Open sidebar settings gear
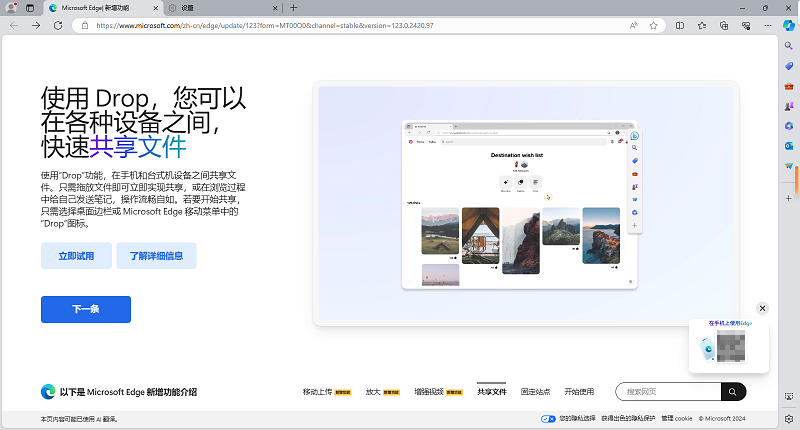Image resolution: width=800 pixels, height=430 pixels. [789, 419]
